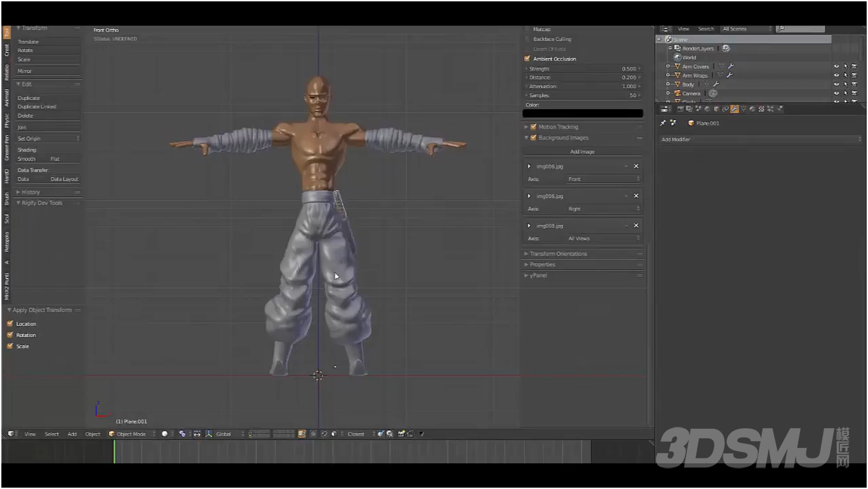Screen dimensions: 868x489
Task: Uncheck the Scale checkbox under Apply Object Transform
Action: [10, 346]
